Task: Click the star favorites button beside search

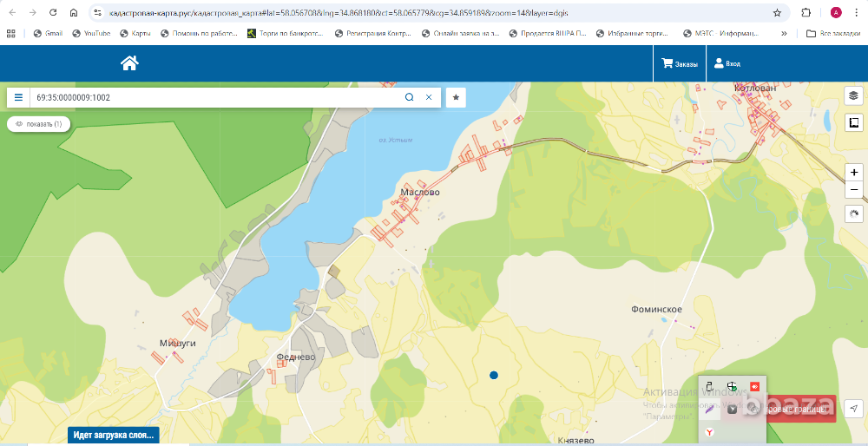Action: (456, 97)
